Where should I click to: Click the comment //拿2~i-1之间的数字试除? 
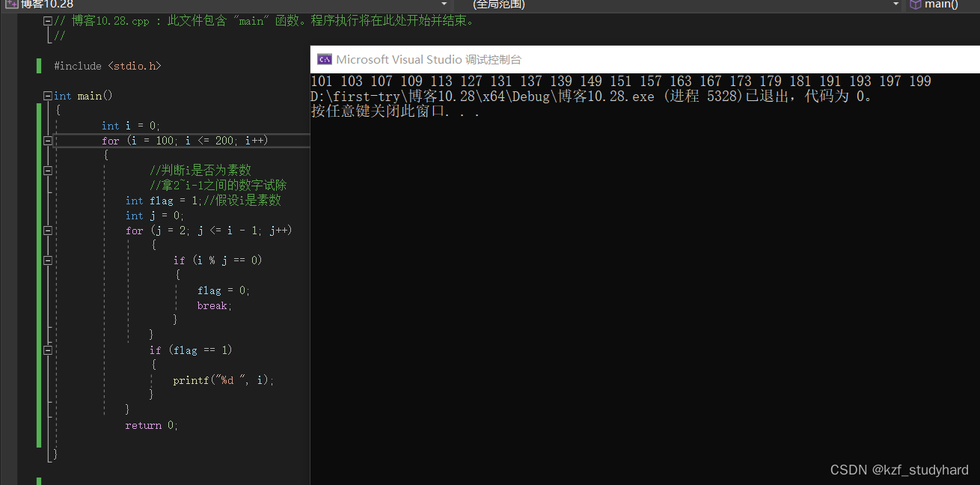[218, 186]
